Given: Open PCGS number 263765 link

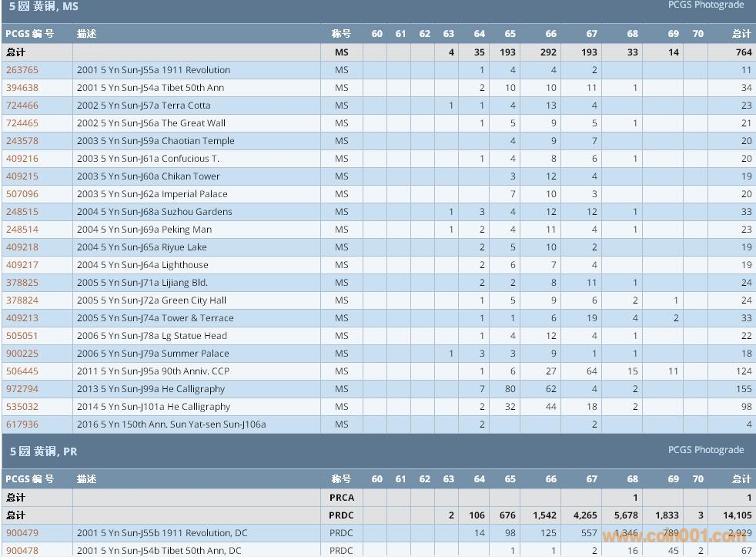Looking at the screenshot, I should point(22,70).
